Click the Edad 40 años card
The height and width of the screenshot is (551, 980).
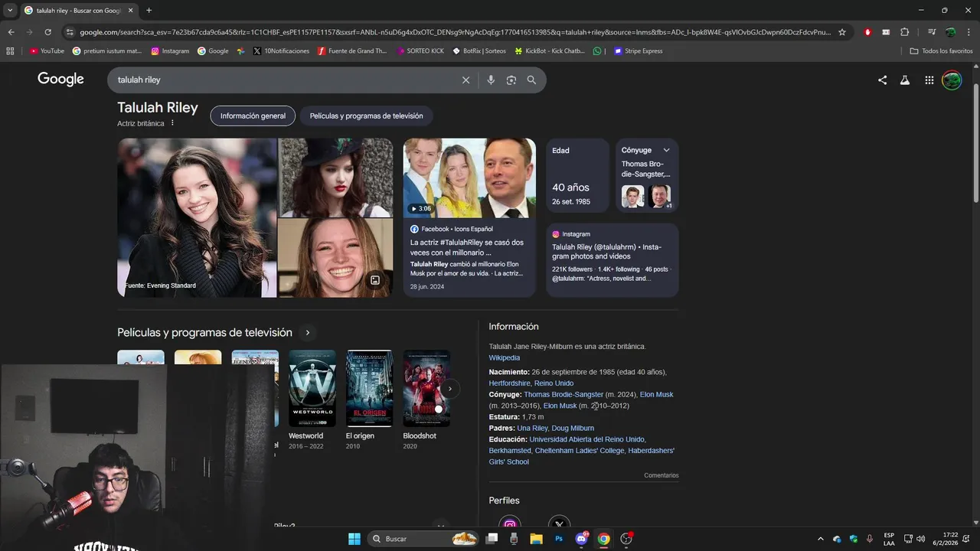(x=578, y=176)
